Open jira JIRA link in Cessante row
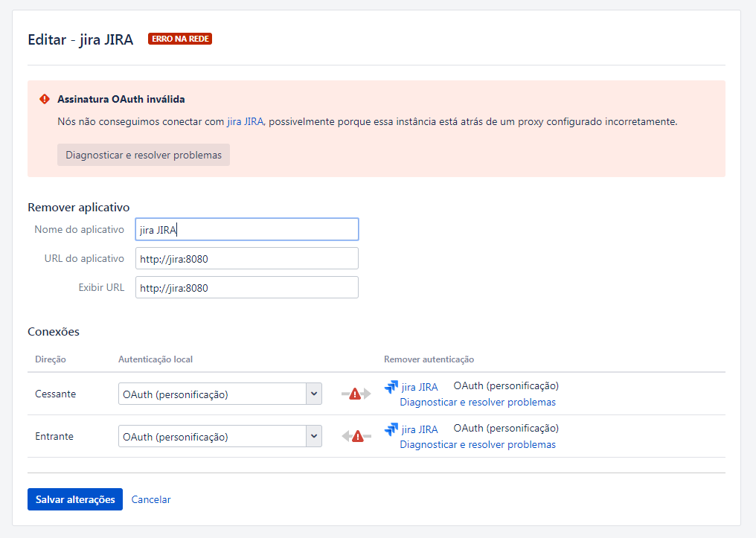The width and height of the screenshot is (756, 538). [420, 387]
